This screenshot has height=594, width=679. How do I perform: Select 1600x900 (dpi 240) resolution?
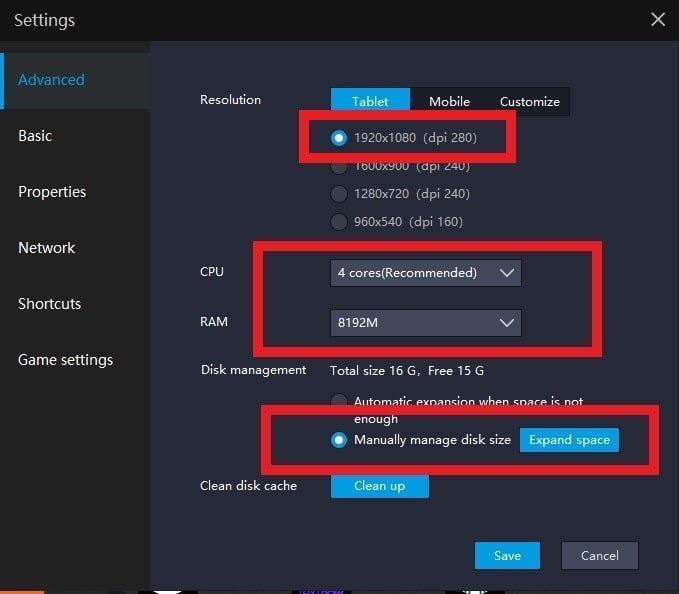[340, 166]
